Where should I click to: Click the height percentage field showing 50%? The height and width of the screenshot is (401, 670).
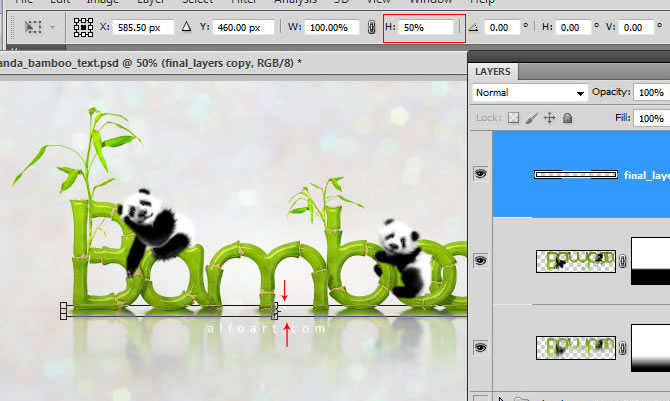click(x=430, y=29)
